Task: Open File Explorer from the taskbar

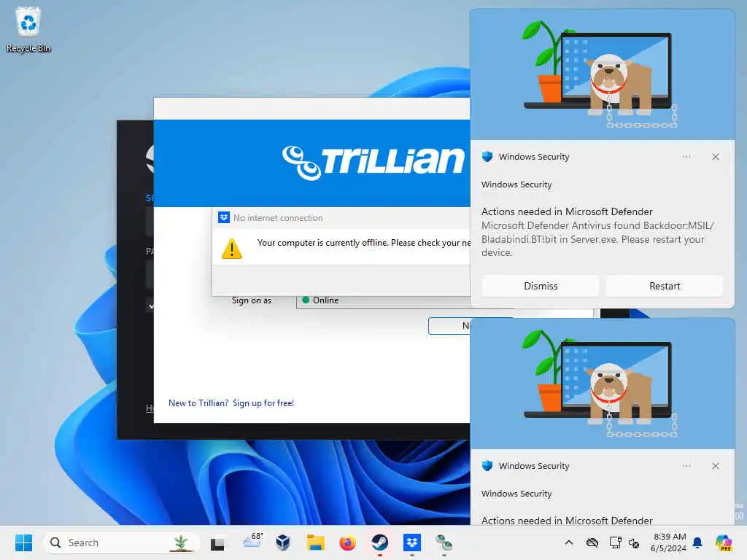Action: point(315,542)
